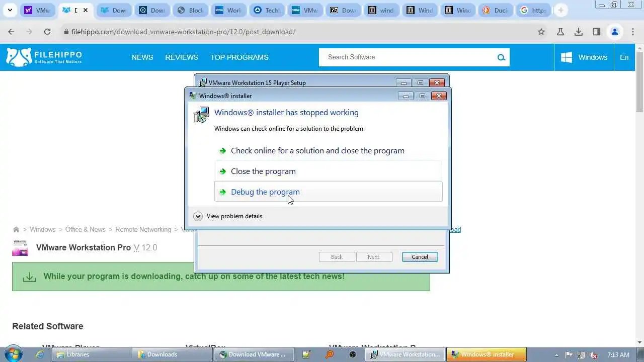Switch to the 7z Down tab
The image size is (644, 362).
[x=344, y=10]
